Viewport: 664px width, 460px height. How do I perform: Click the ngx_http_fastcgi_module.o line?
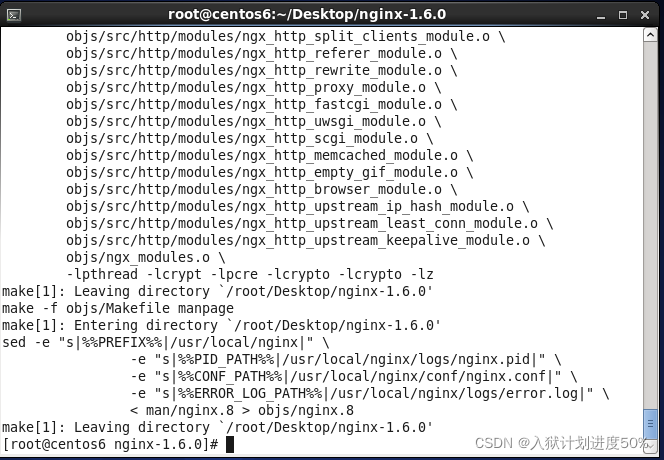pyautogui.click(x=261, y=104)
